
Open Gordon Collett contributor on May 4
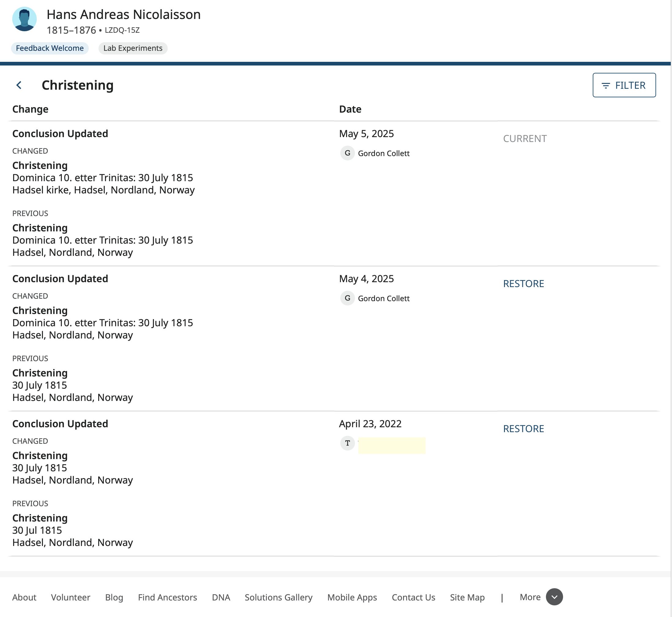coord(383,298)
